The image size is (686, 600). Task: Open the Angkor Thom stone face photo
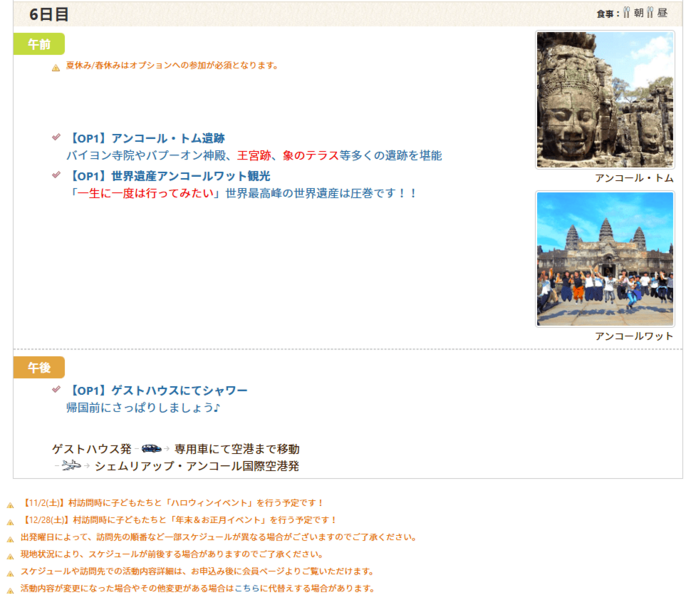[604, 100]
